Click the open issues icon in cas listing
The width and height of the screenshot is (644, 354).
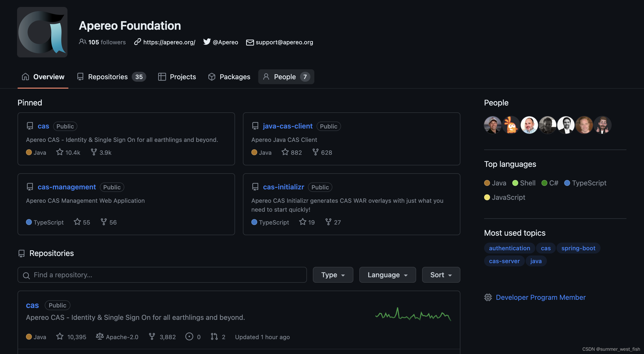[189, 336]
